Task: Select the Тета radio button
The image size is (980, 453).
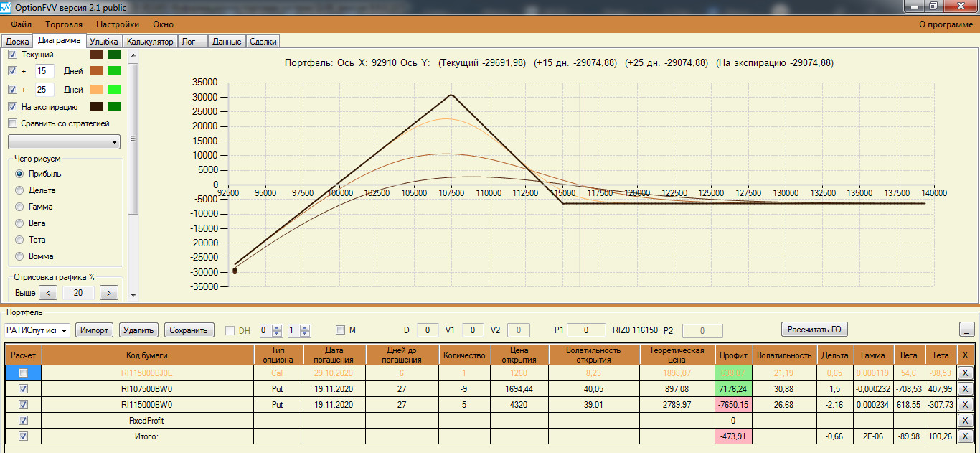Action: click(19, 240)
